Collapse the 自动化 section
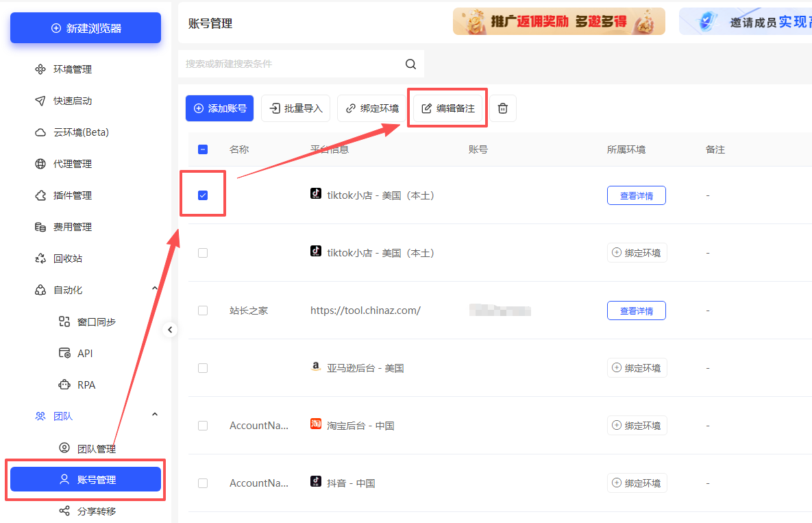This screenshot has height=523, width=812. click(154, 289)
